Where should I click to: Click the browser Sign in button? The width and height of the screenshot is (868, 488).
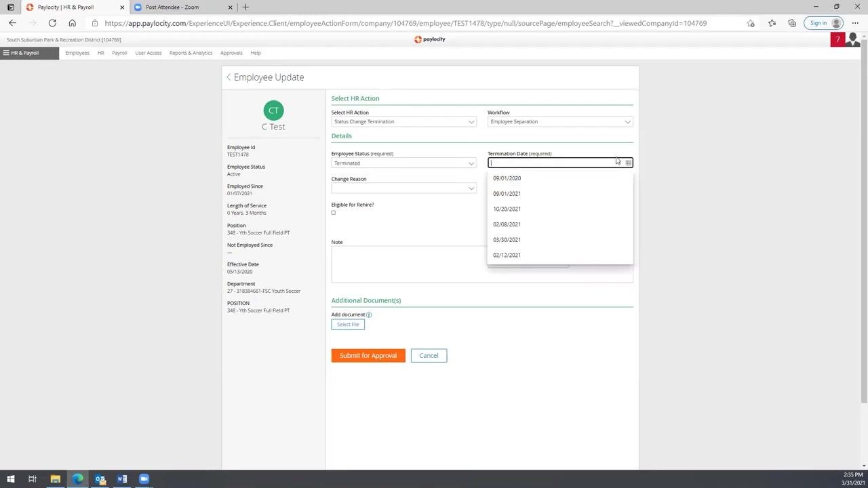(825, 23)
